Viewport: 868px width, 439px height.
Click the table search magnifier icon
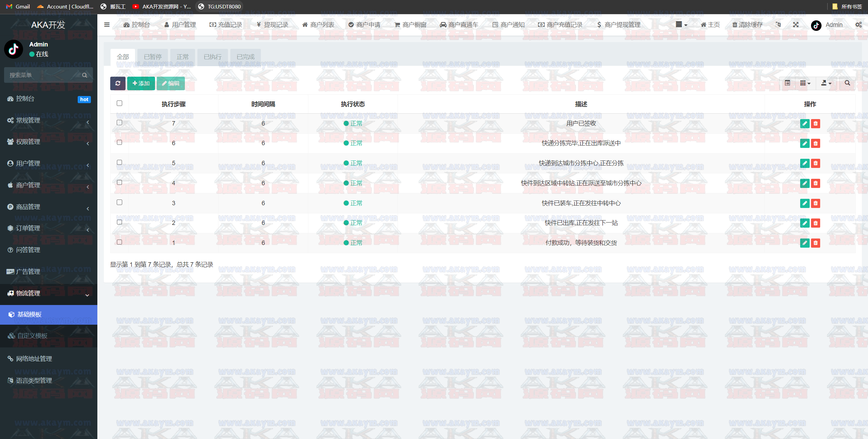847,83
